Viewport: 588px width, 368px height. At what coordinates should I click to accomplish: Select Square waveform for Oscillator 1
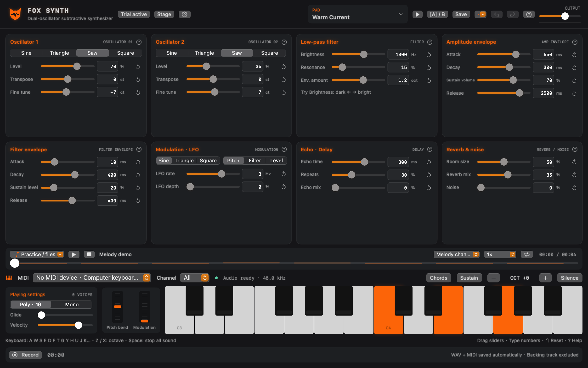click(125, 53)
